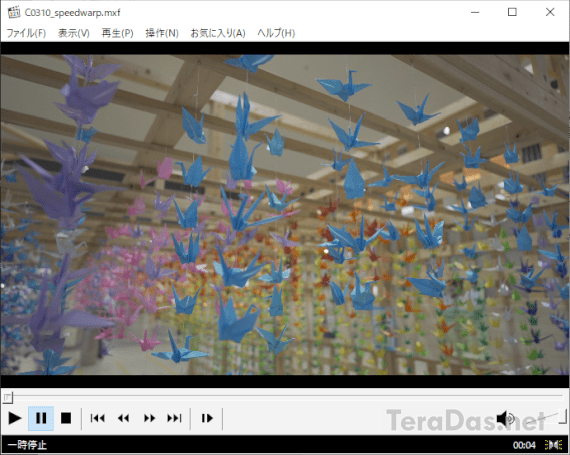Skip to next track icon
Screen dimensions: 570x455
(174, 418)
